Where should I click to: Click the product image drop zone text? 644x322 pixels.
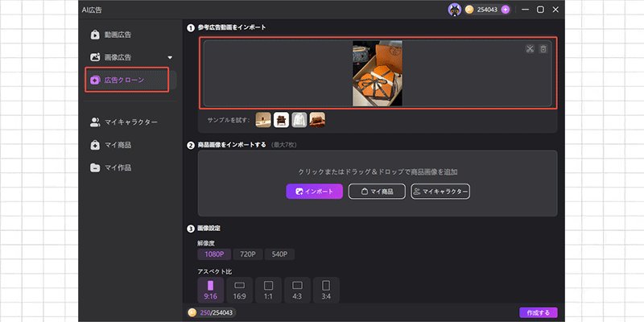(x=378, y=171)
